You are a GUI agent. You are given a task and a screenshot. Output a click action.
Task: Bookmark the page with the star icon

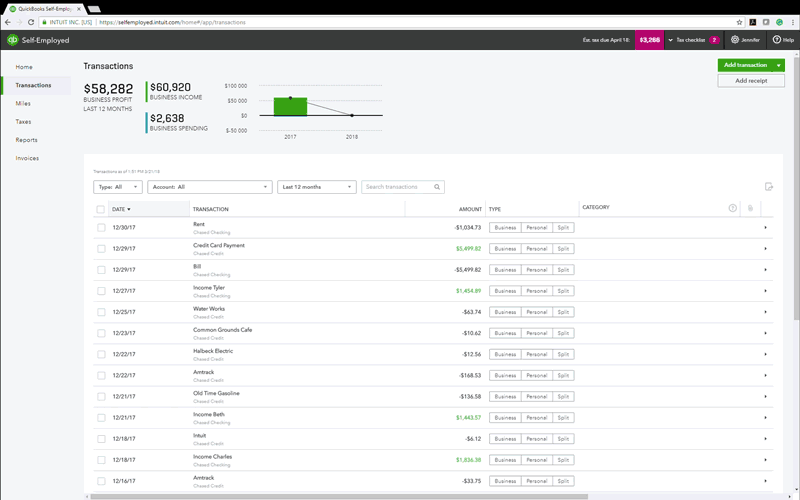pos(739,22)
